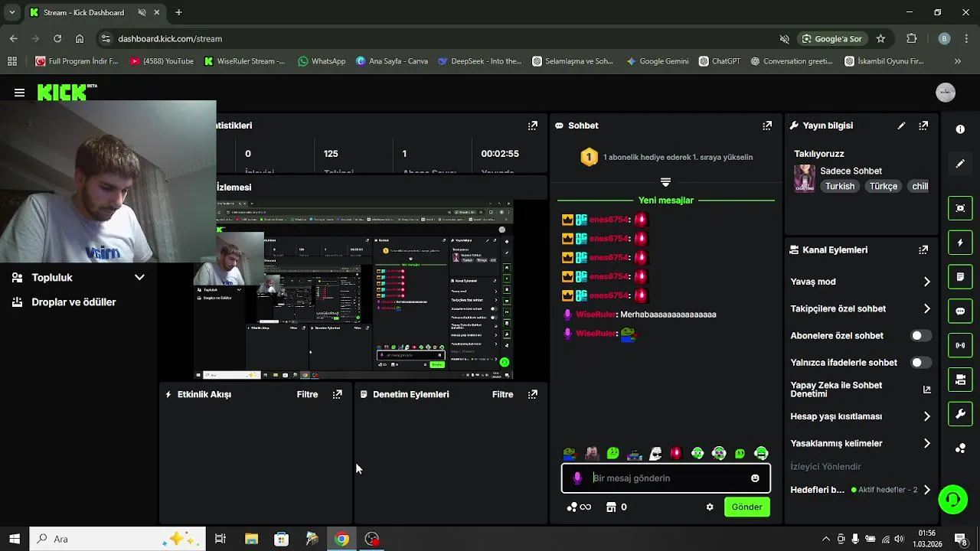
Task: Toggle stream preview panel icon in the right sidebar
Action: pos(960,208)
